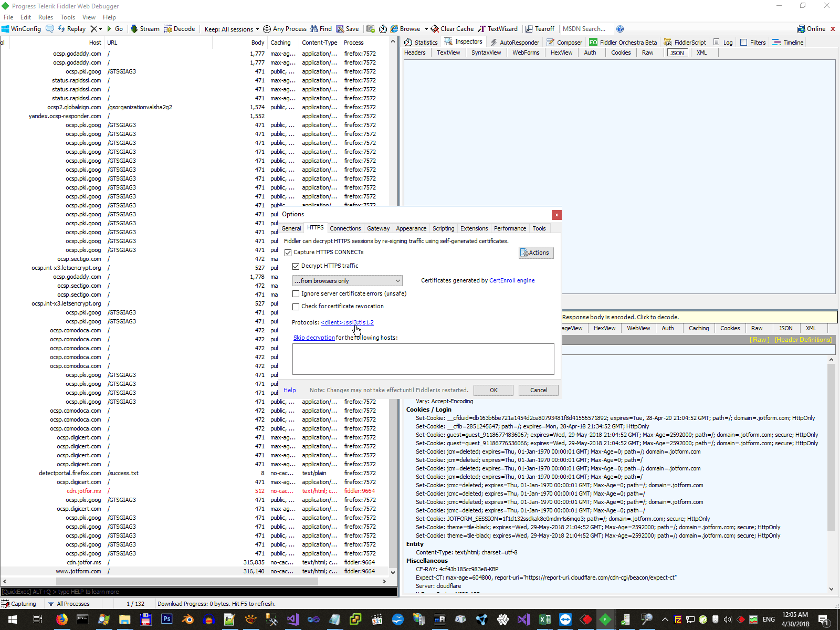This screenshot has height=630, width=840.
Task: Click the comment bubble toolbar icon
Action: pos(50,29)
